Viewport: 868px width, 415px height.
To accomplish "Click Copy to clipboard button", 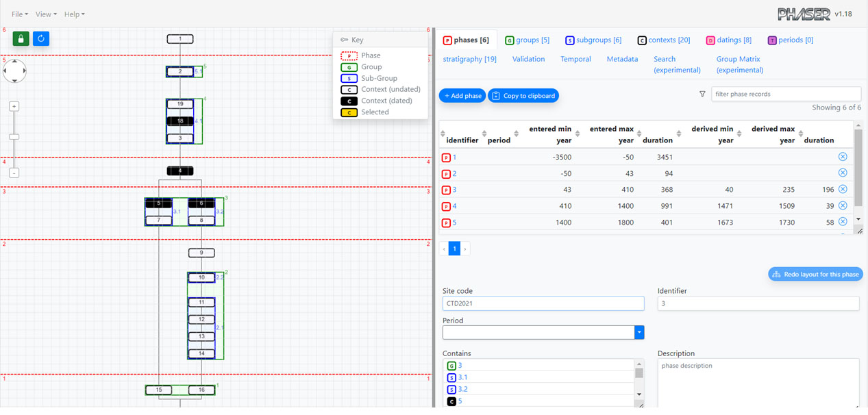I will point(523,96).
